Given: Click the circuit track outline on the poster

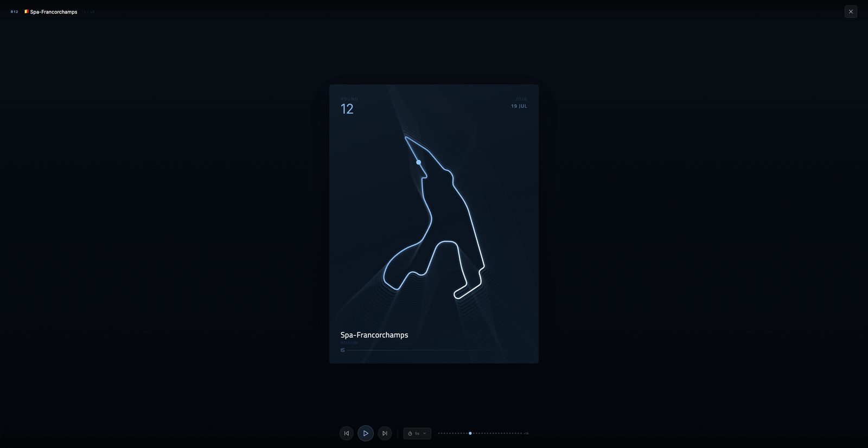Looking at the screenshot, I should click(434, 217).
